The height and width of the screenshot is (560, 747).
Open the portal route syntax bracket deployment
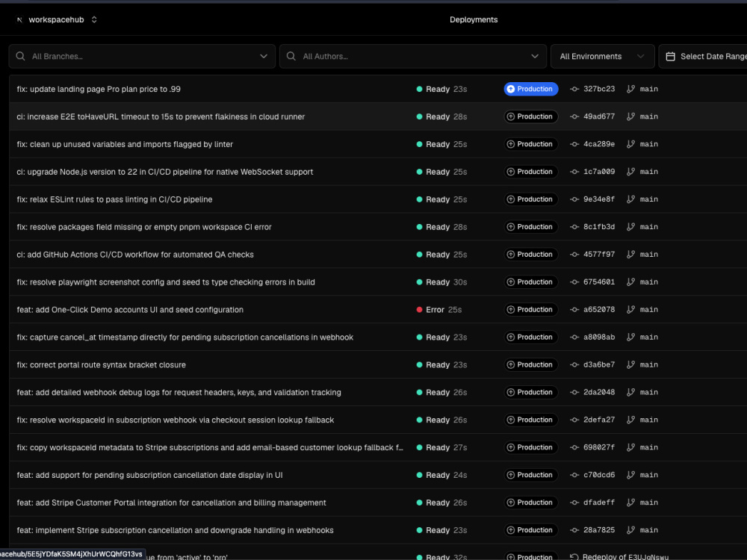(101, 365)
